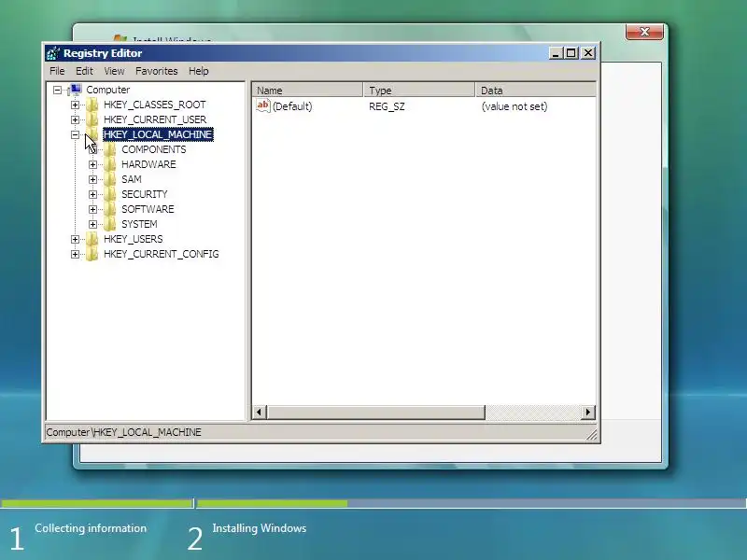This screenshot has height=560, width=747.
Task: Click the HKEY_CLASSES_ROOT folder icon
Action: pyautogui.click(x=92, y=105)
